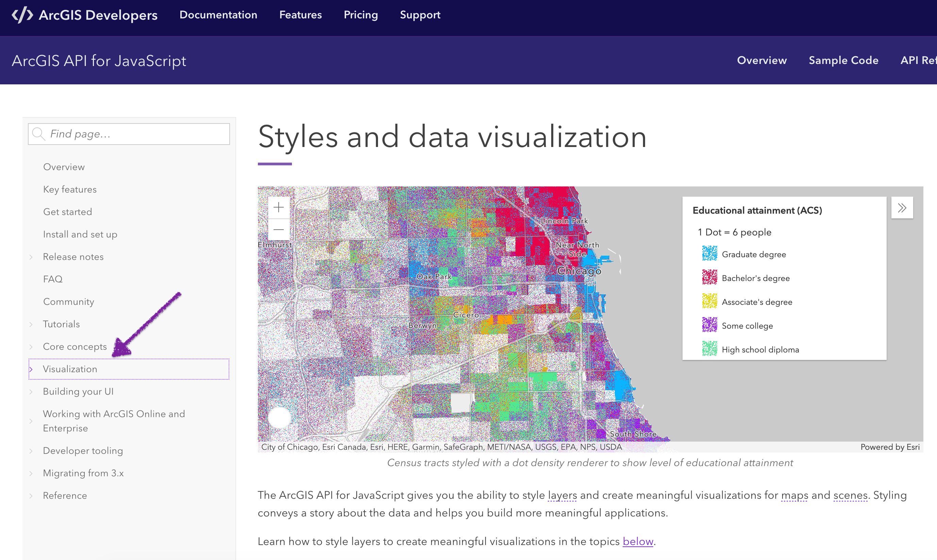Click the Graduate degree dot symbol
This screenshot has height=560, width=937.
click(x=709, y=254)
